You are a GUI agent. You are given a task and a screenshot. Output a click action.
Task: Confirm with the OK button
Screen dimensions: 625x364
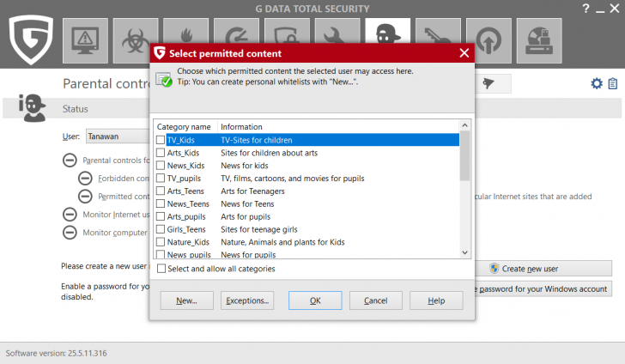[x=315, y=300]
